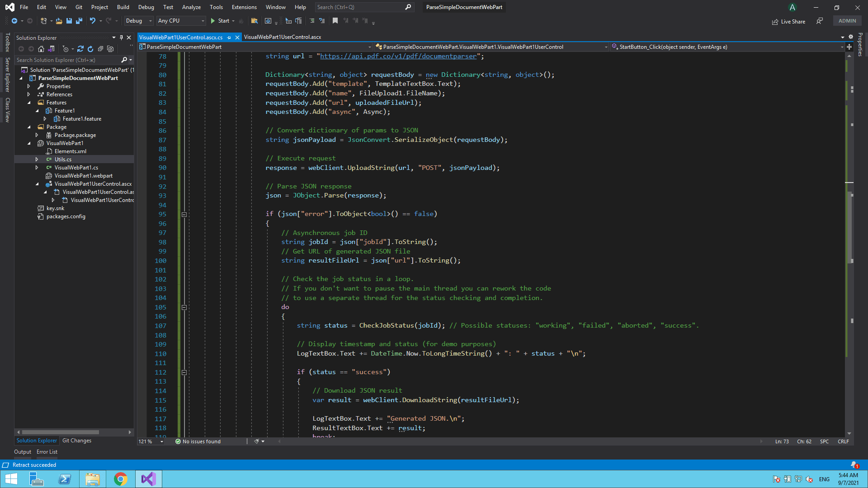This screenshot has height=488, width=868.
Task: Click the Save All toolbar icon
Action: click(x=79, y=21)
